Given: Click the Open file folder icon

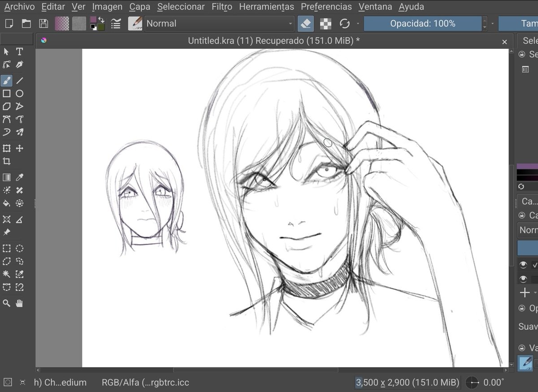Looking at the screenshot, I should pos(26,24).
